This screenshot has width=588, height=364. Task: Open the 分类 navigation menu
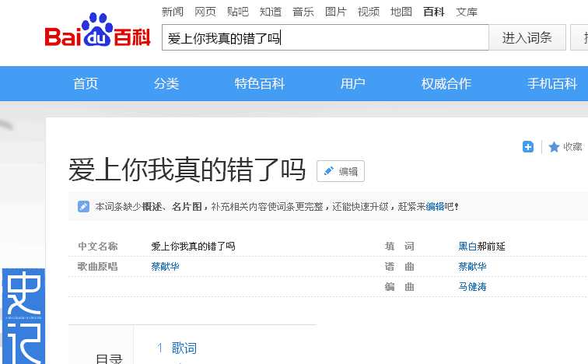tap(166, 84)
